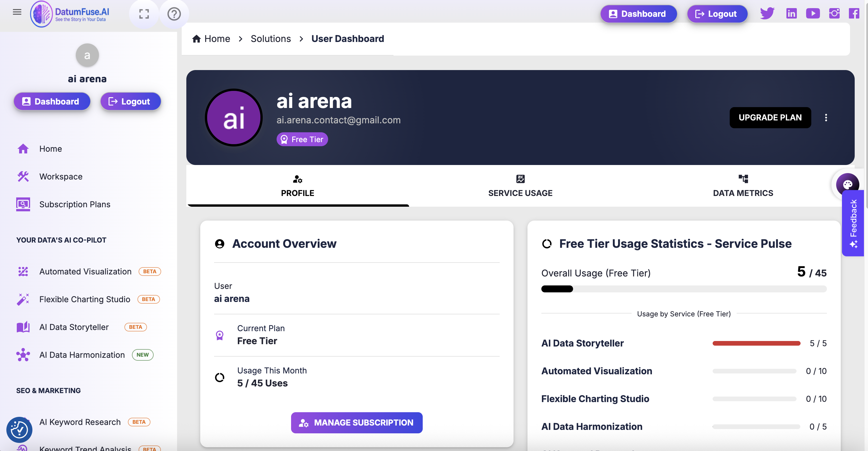Open the help question mark icon
The width and height of the screenshot is (868, 451).
(174, 14)
